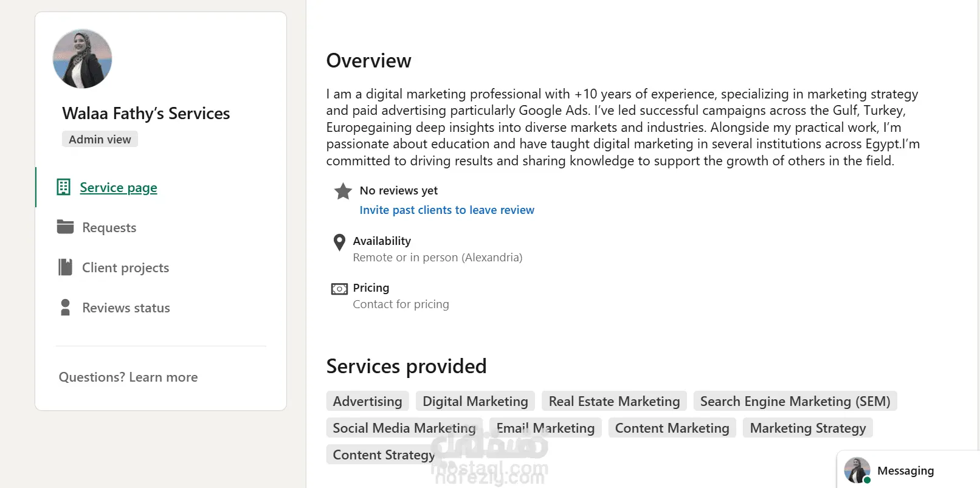This screenshot has height=488, width=980.
Task: Click the Reviews status person icon
Action: [65, 308]
